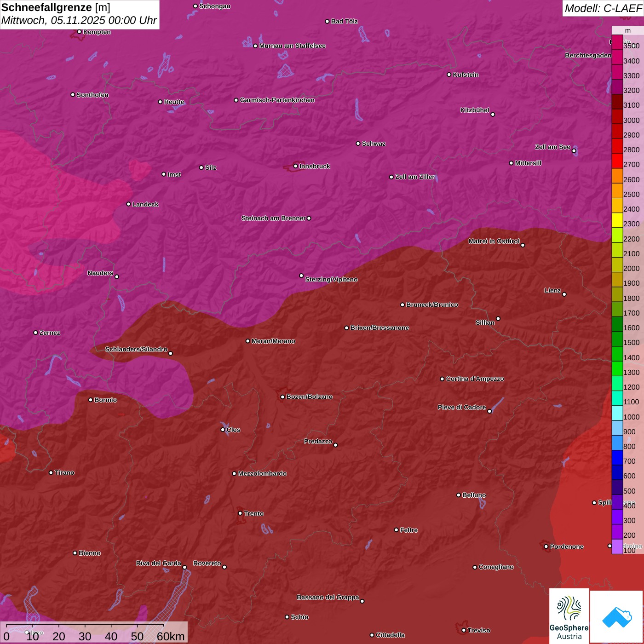Click the 'Cortina d'Ampezzo' label

pos(475,379)
